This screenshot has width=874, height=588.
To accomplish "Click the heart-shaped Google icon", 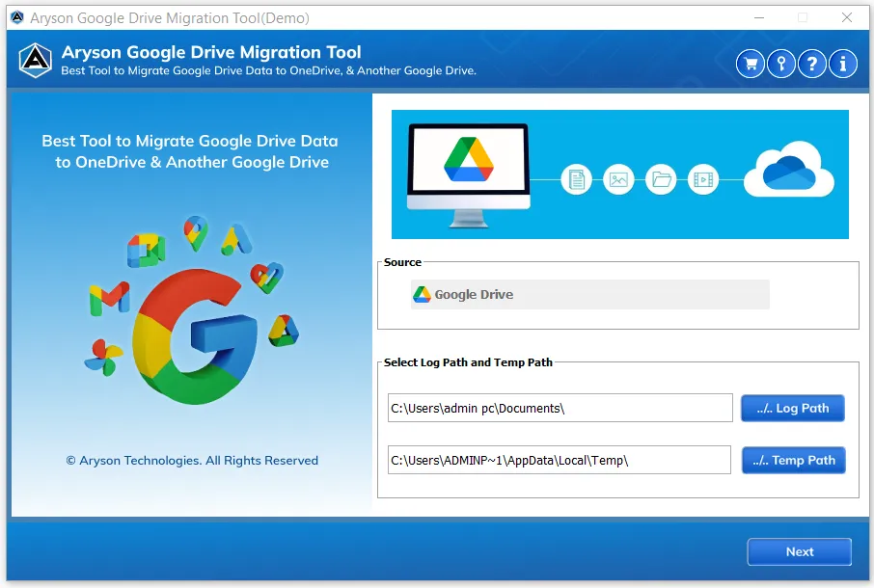I will [266, 278].
